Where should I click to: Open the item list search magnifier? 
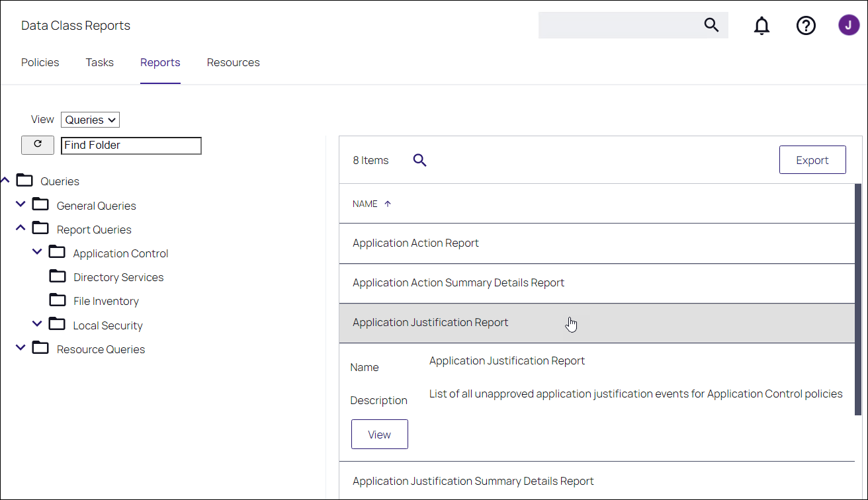coord(419,159)
